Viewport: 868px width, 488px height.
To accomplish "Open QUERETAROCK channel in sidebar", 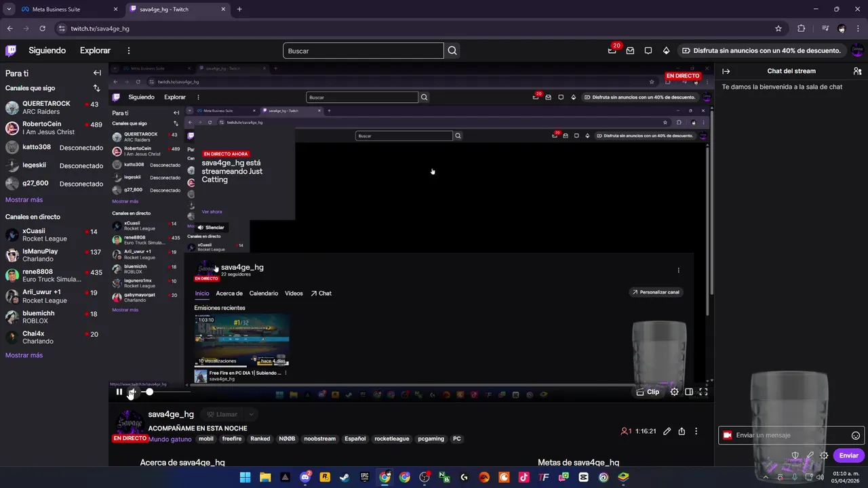I will [54, 108].
